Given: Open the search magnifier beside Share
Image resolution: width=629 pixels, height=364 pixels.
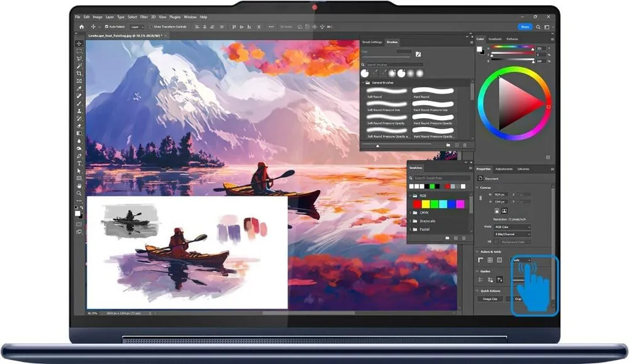Looking at the screenshot, I should 538,27.
